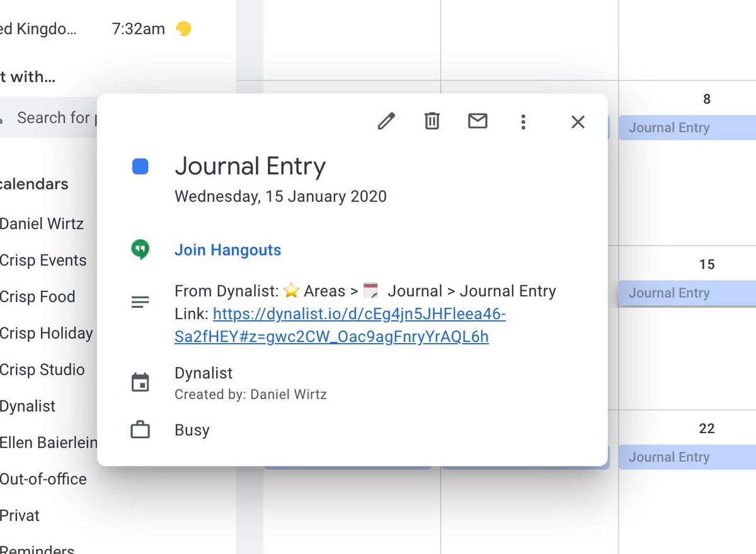Click the calendars section heading in sidebar
This screenshot has width=756, height=554.
coord(34,184)
